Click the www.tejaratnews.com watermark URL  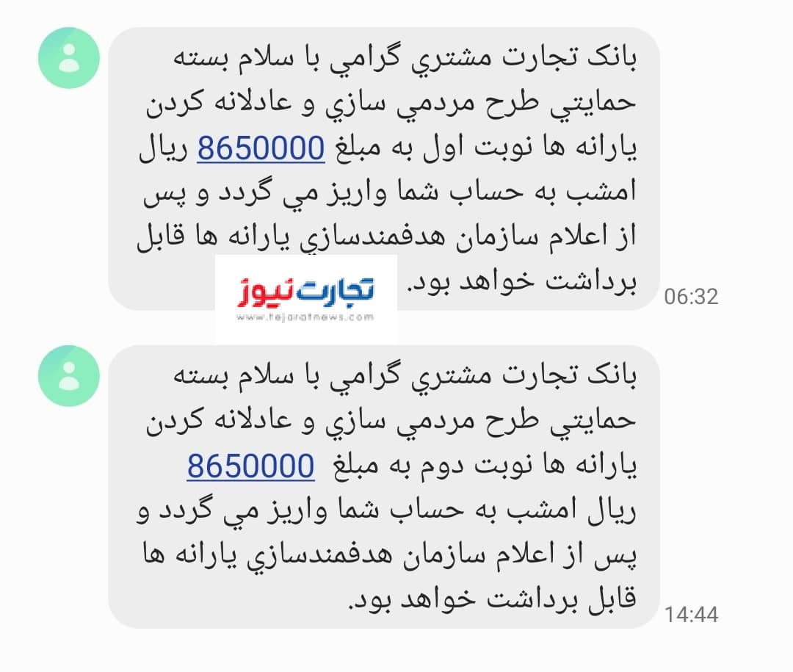click(x=305, y=317)
